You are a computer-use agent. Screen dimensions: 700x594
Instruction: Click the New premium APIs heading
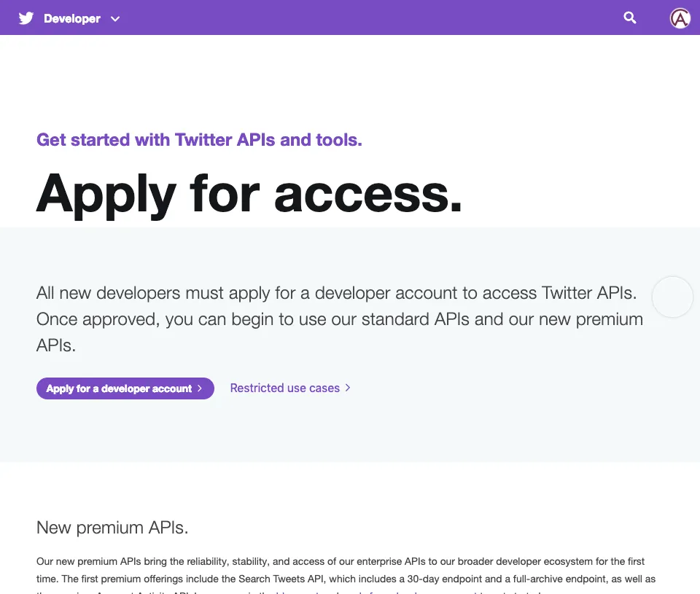click(x=112, y=528)
